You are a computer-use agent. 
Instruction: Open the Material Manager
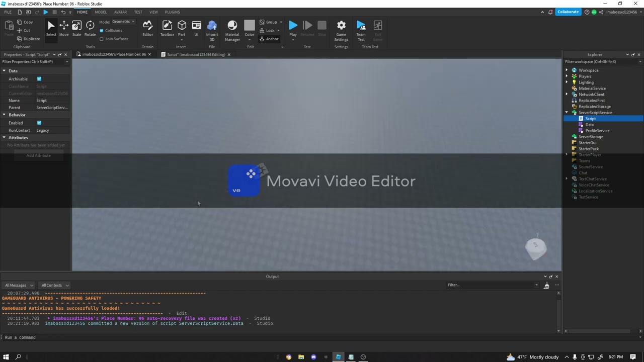(232, 29)
